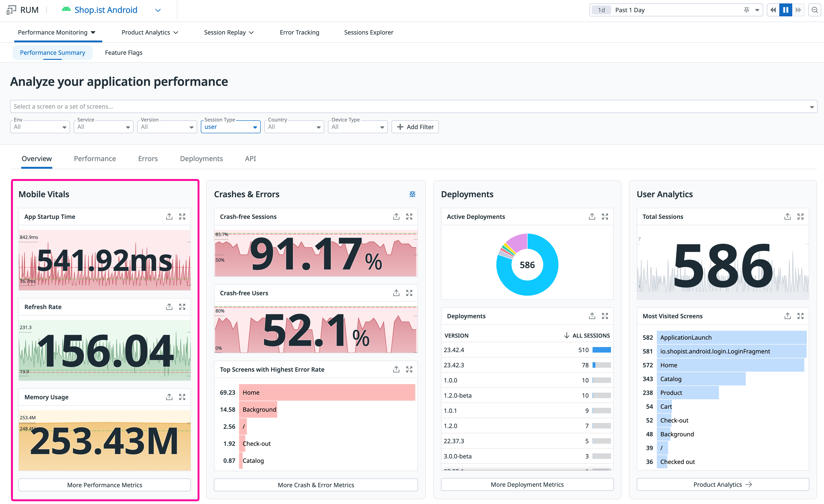This screenshot has height=504, width=824.
Task: Export the App Startup Time widget
Action: pyautogui.click(x=169, y=217)
